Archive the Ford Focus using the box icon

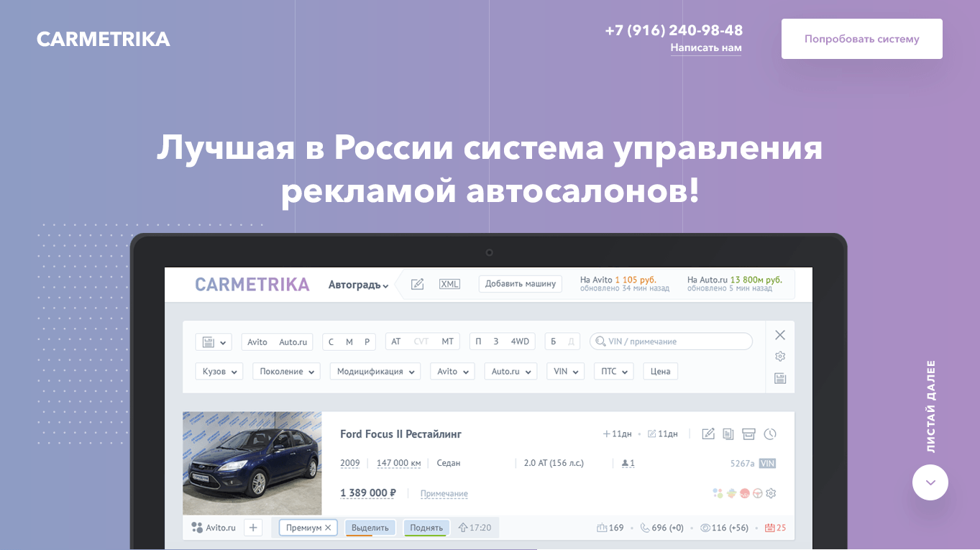748,434
